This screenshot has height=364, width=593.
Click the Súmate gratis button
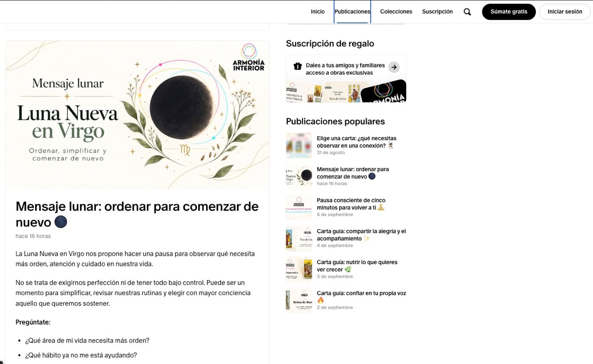[509, 12]
